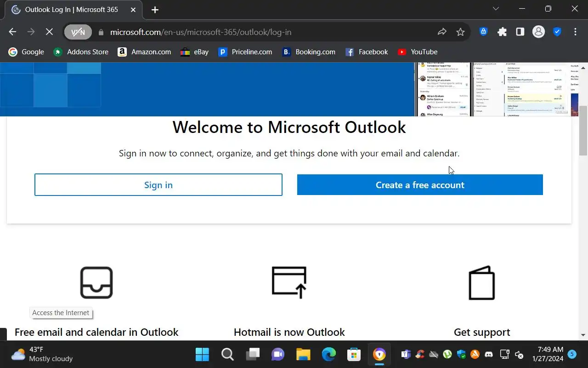This screenshot has height=368, width=588.
Task: Launch Microsoft Edge from taskbar
Action: tap(328, 354)
